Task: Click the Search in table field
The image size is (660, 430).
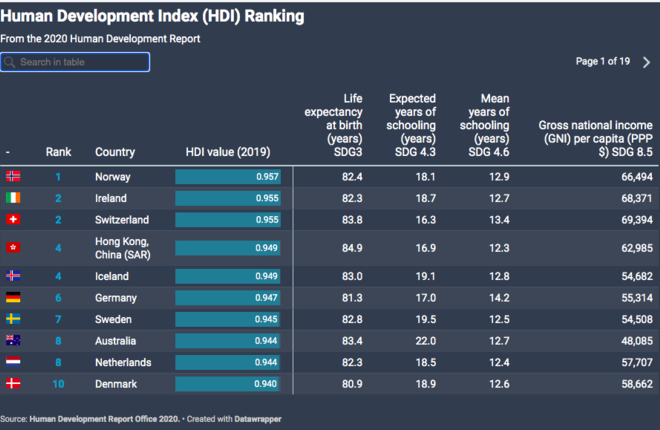Action: [x=76, y=62]
